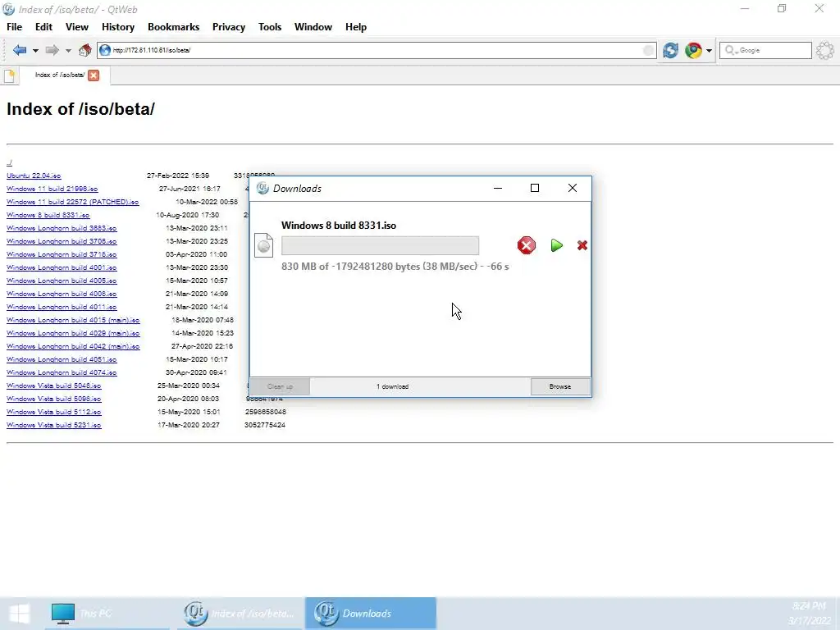The width and height of the screenshot is (840, 630).
Task: Click the grey forward arrow button
Action: tap(52, 50)
